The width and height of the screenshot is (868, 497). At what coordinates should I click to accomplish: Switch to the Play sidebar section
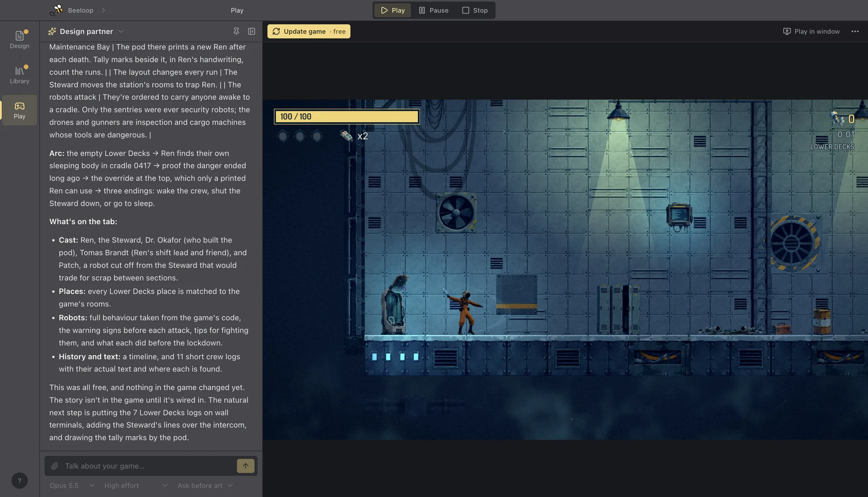pyautogui.click(x=20, y=110)
